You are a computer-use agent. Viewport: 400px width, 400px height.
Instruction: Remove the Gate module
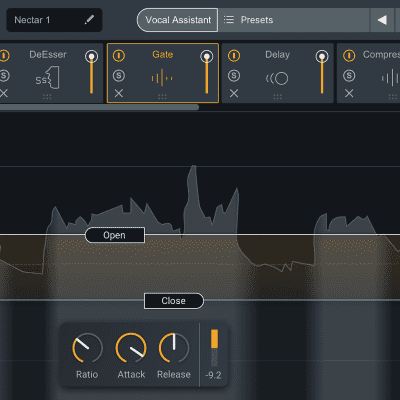tap(119, 93)
